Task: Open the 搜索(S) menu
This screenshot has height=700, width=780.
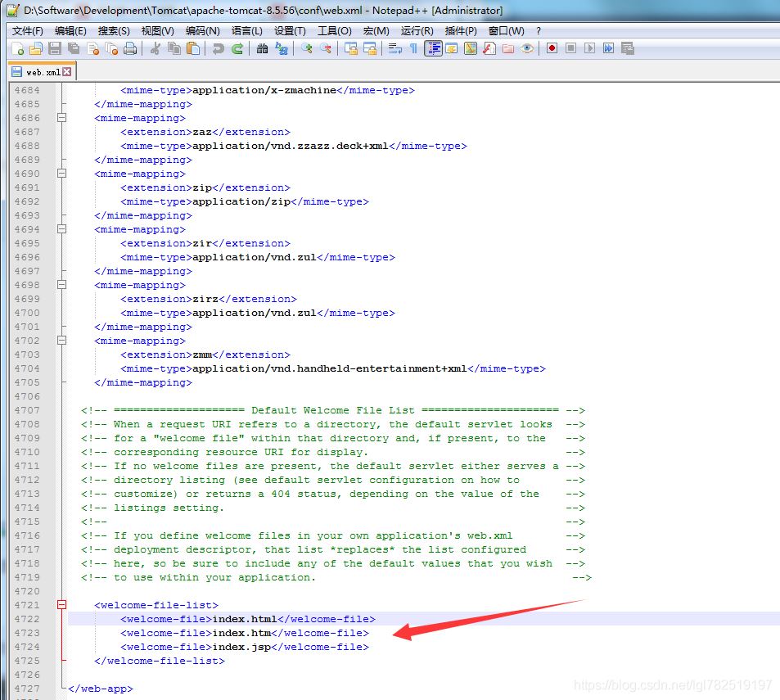Action: click(x=114, y=30)
